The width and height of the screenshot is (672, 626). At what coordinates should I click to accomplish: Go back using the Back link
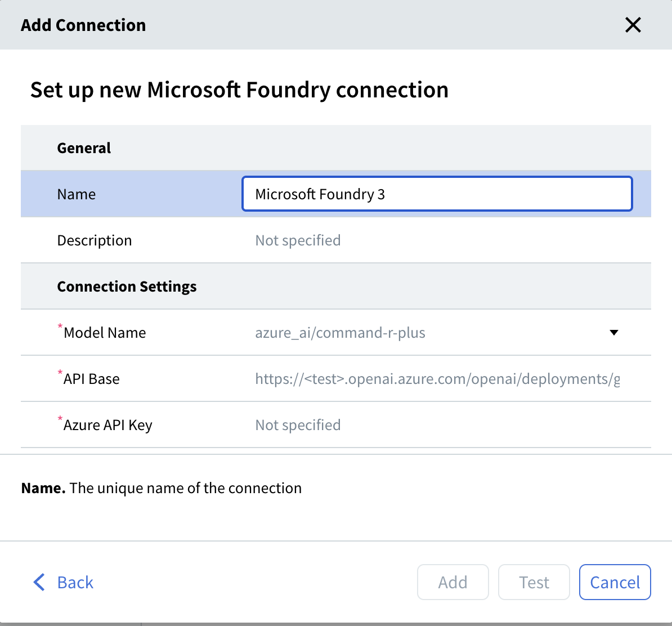63,582
